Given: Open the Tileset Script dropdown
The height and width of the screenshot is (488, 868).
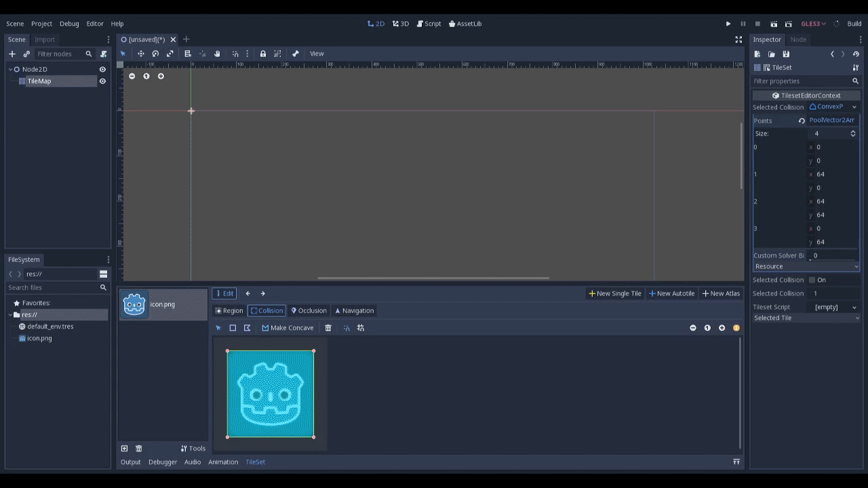Looking at the screenshot, I should [x=835, y=307].
